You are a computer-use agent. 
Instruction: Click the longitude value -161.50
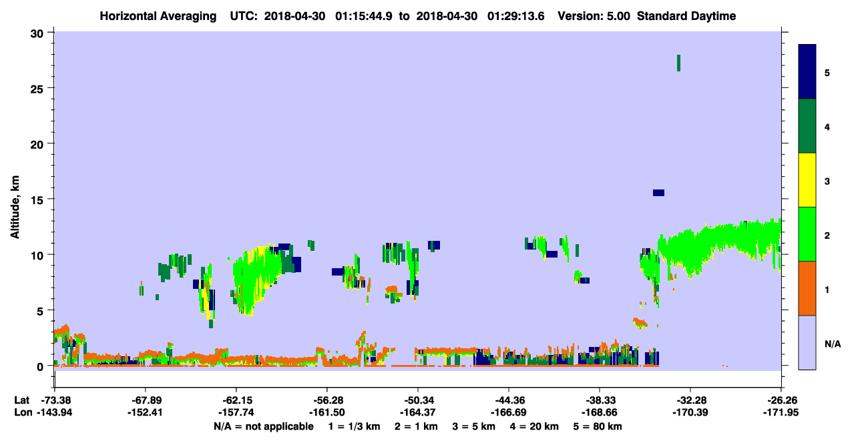[x=327, y=413]
